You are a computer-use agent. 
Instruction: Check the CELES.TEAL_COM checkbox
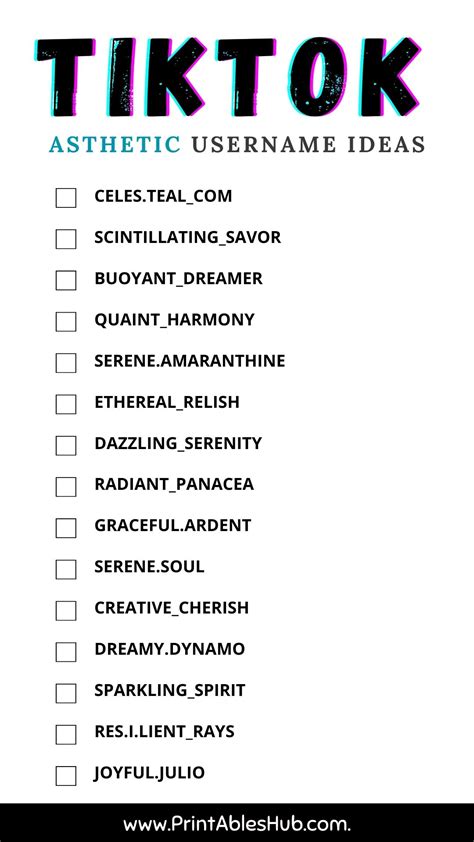[66, 198]
